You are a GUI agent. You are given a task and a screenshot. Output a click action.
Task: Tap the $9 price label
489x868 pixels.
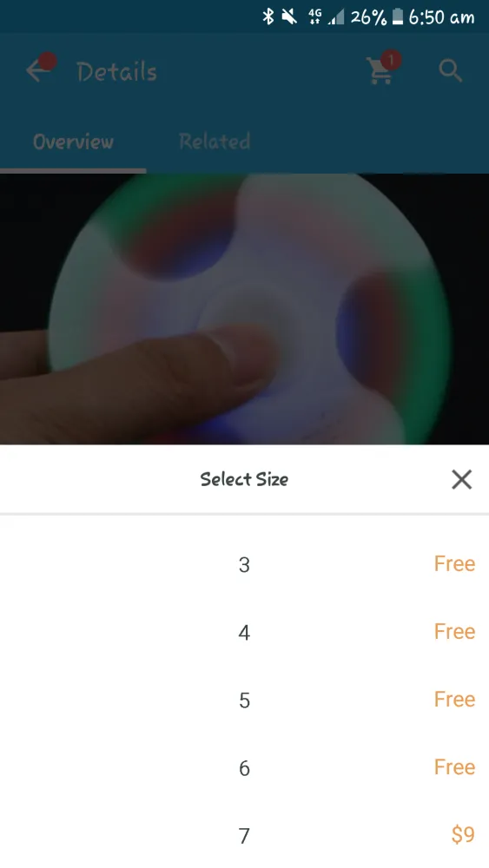click(x=464, y=834)
